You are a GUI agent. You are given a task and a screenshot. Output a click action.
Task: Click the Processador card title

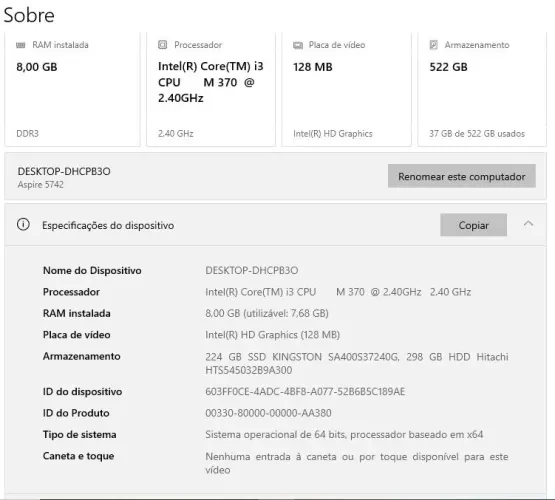coord(198,45)
